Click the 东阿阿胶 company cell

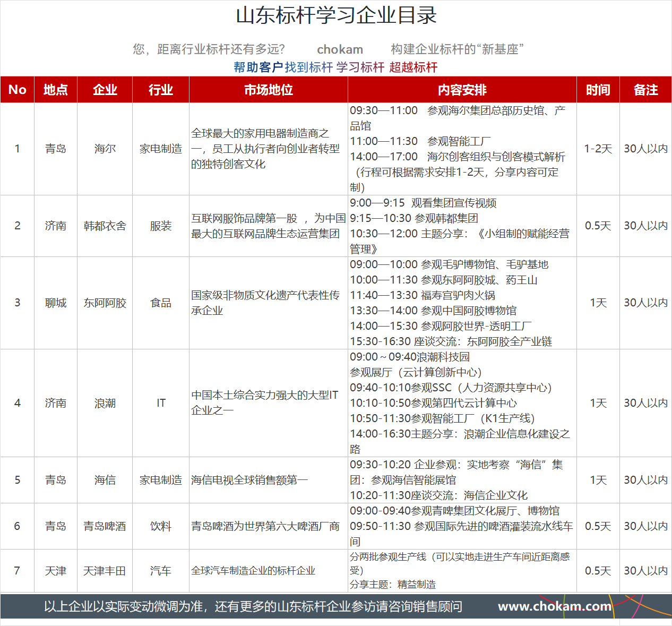(105, 303)
